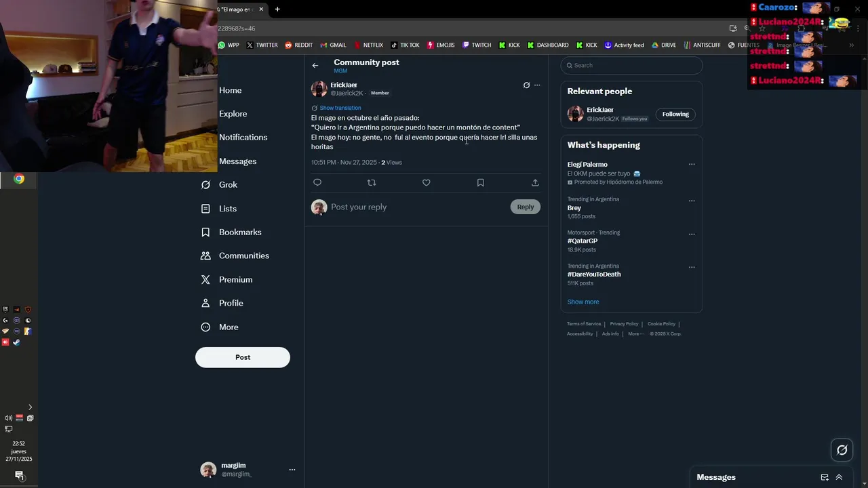Open the More menu in sidebar
The image size is (868, 488).
(220, 327)
